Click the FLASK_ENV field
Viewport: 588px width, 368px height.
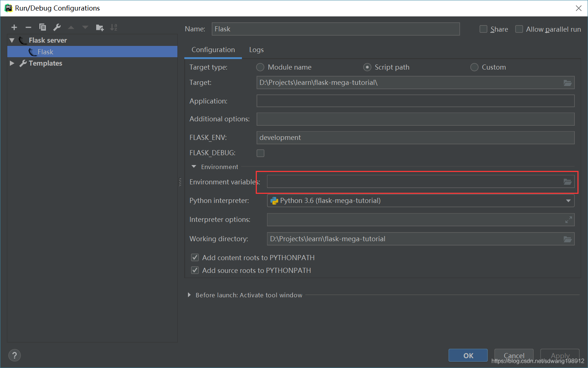pyautogui.click(x=416, y=138)
